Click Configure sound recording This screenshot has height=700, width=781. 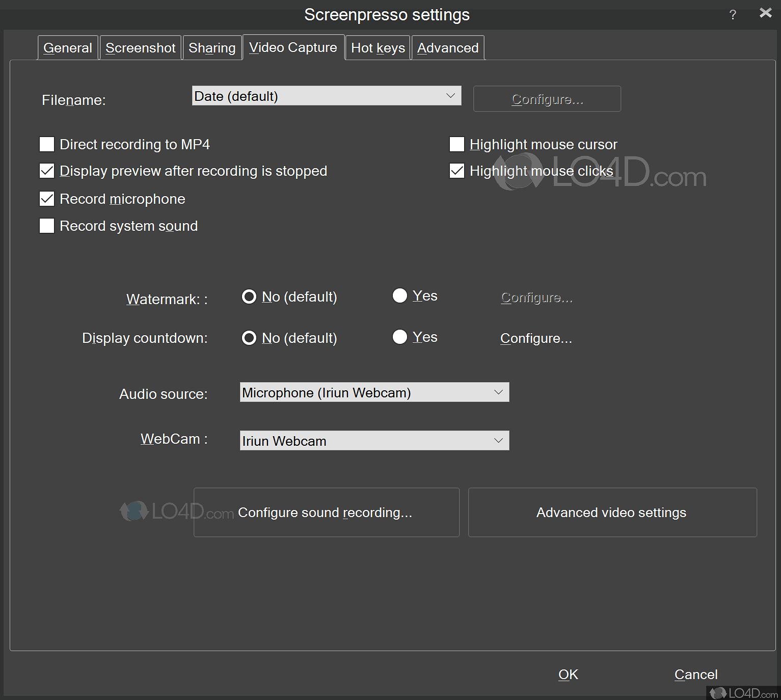tap(326, 513)
